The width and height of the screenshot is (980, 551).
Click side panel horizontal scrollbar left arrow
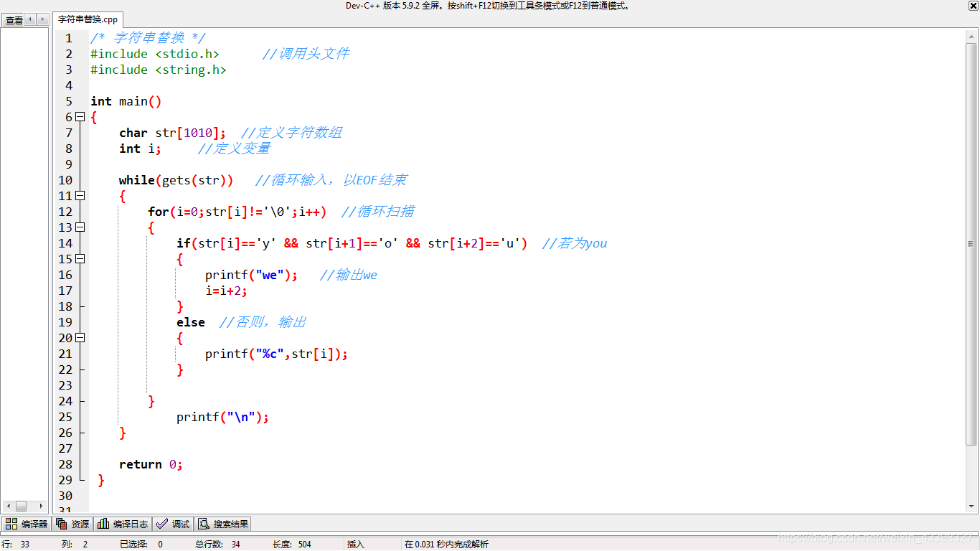tap(9, 507)
